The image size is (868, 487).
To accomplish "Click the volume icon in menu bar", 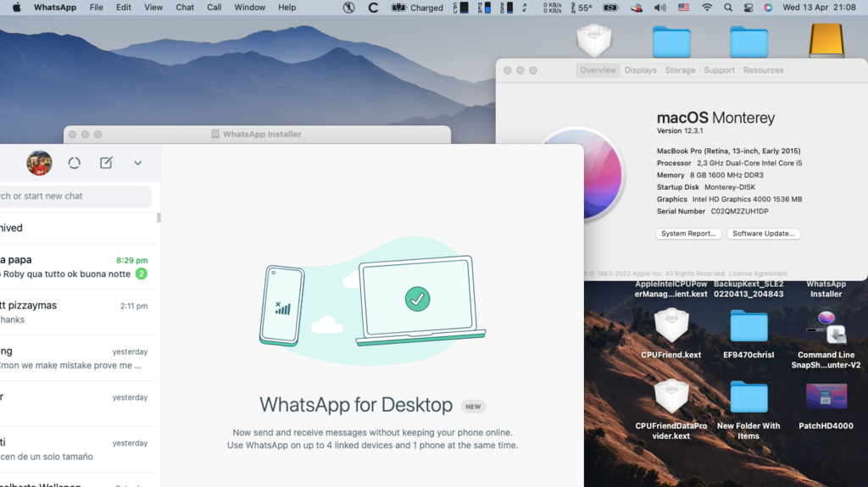I will (x=660, y=8).
